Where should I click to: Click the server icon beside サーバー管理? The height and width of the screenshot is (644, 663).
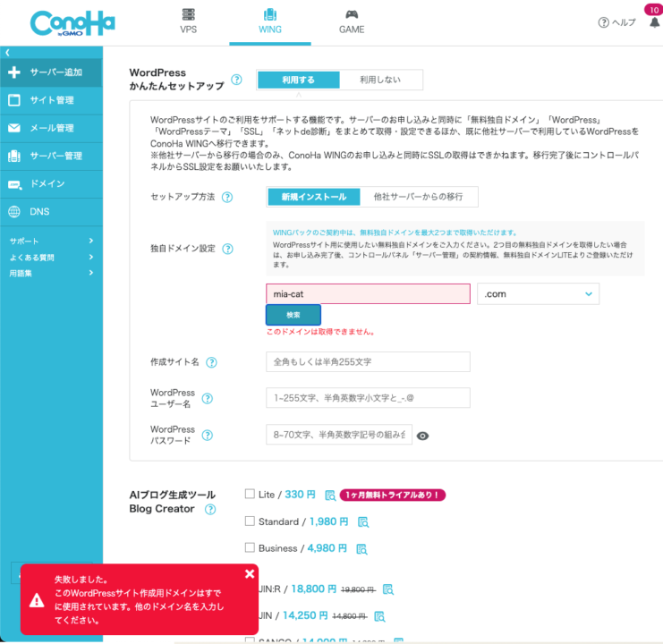(x=14, y=156)
